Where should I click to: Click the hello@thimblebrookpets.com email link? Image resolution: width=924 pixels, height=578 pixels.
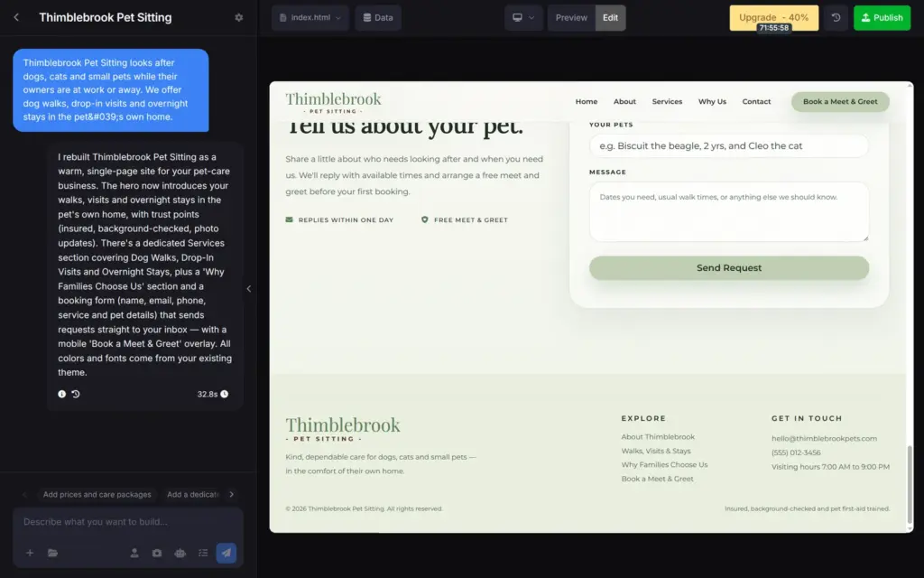[824, 439]
